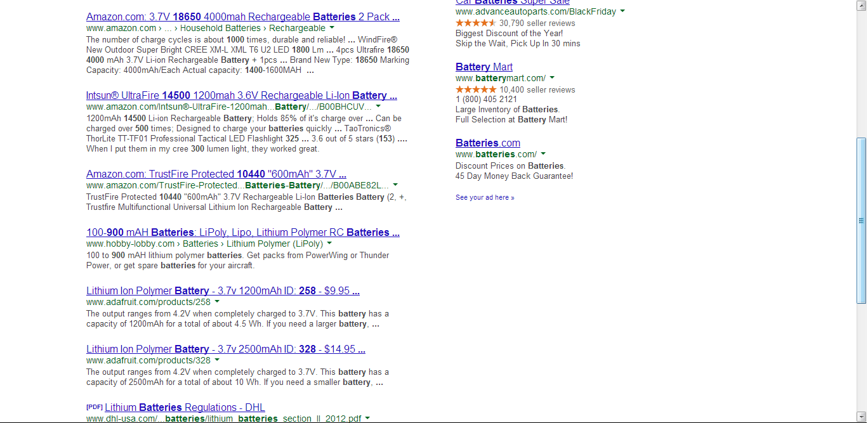The height and width of the screenshot is (423, 868).
Task: Click the scrollbar down arrow button
Action: coord(861,417)
